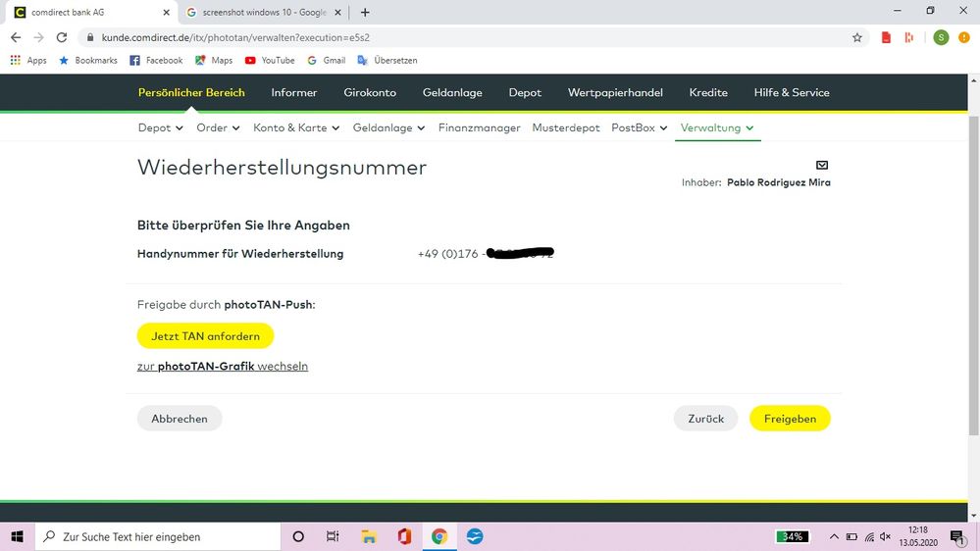Screen dimensions: 980x551
Task: Click the browser address bar URL
Action: point(235,37)
